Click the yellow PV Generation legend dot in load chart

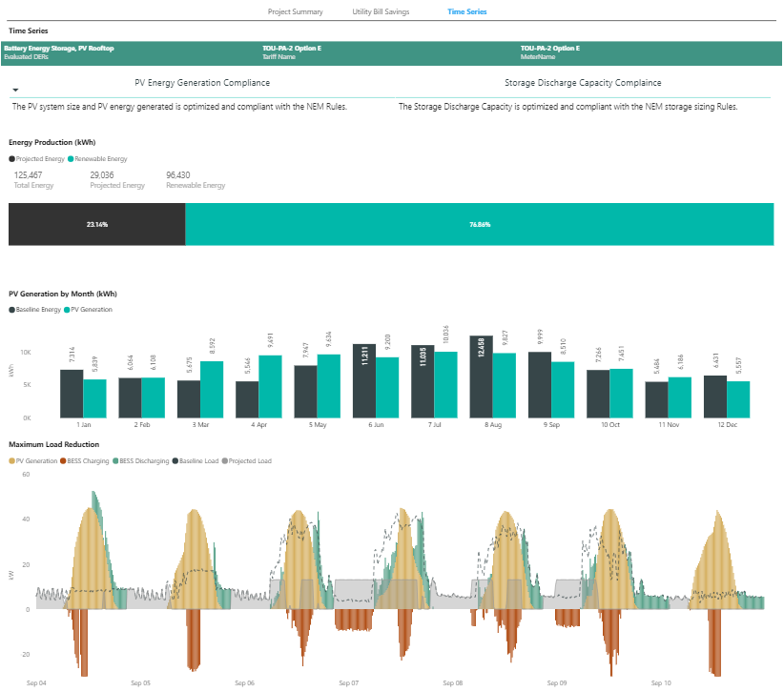11,460
